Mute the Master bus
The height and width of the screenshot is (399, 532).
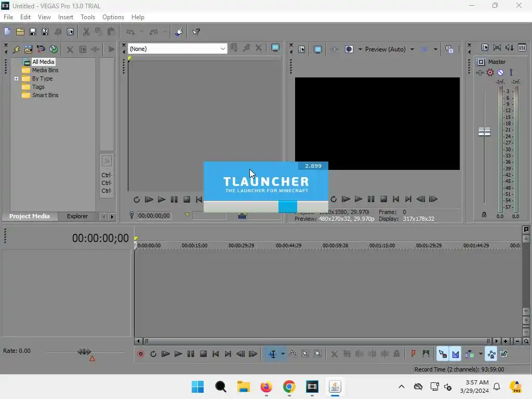pos(500,72)
